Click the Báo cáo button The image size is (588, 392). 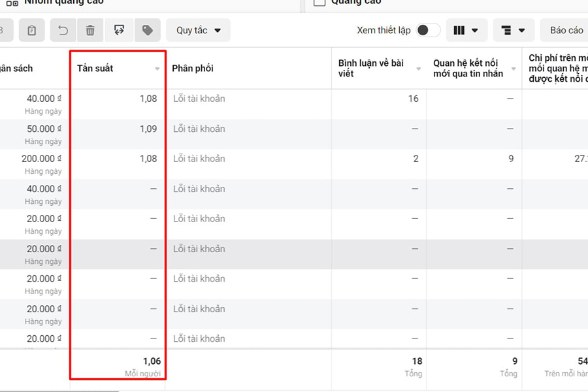[566, 30]
